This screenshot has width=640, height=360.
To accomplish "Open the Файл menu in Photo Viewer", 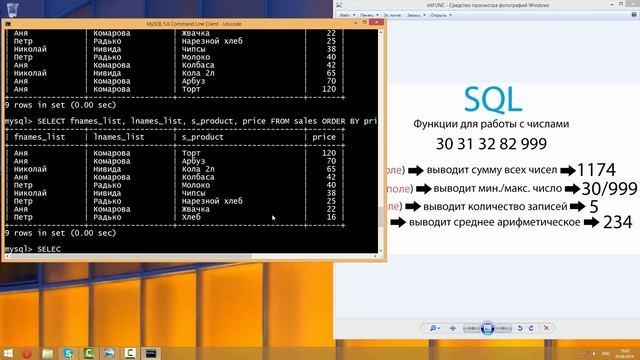I will pos(347,15).
